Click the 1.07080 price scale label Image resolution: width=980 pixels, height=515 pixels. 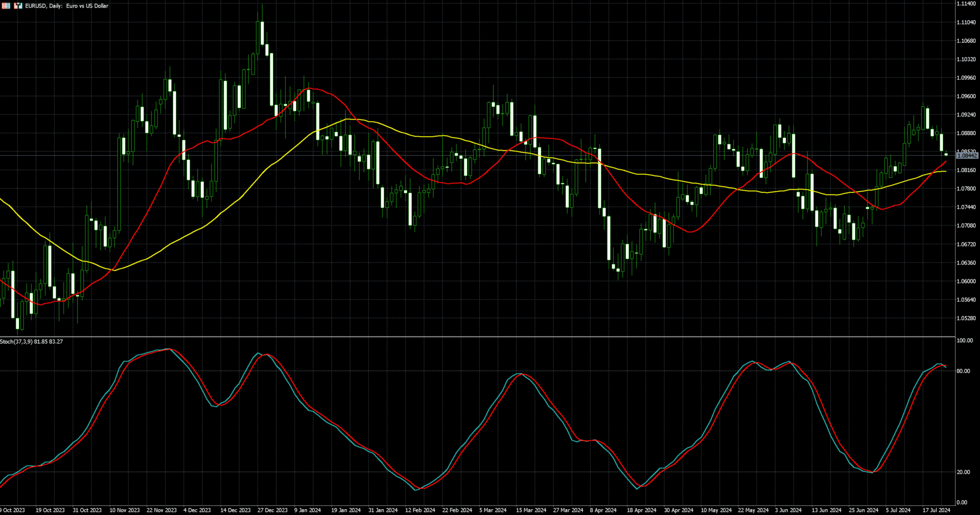click(x=966, y=226)
